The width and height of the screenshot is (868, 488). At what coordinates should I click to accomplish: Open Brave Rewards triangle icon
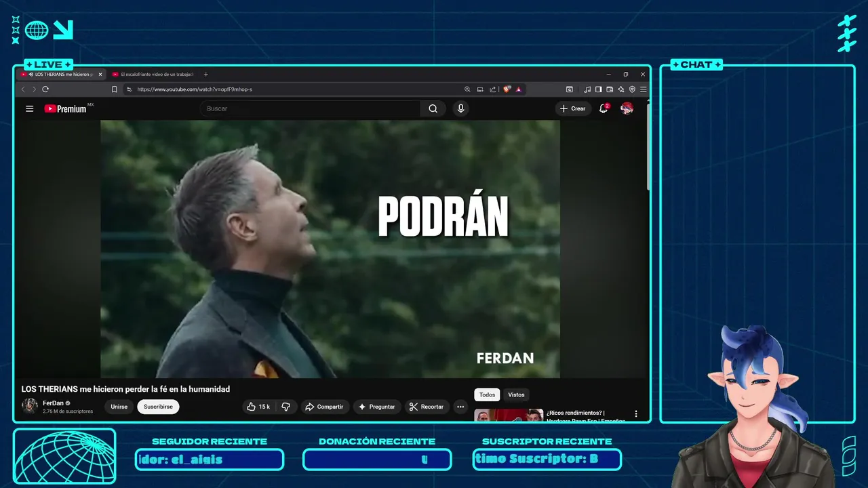tap(519, 89)
